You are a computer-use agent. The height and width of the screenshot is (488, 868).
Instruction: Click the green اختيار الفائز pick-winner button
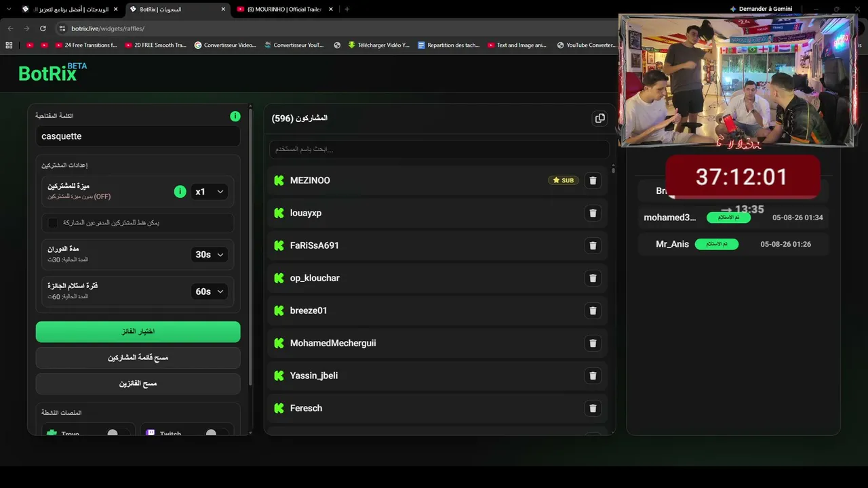138,331
